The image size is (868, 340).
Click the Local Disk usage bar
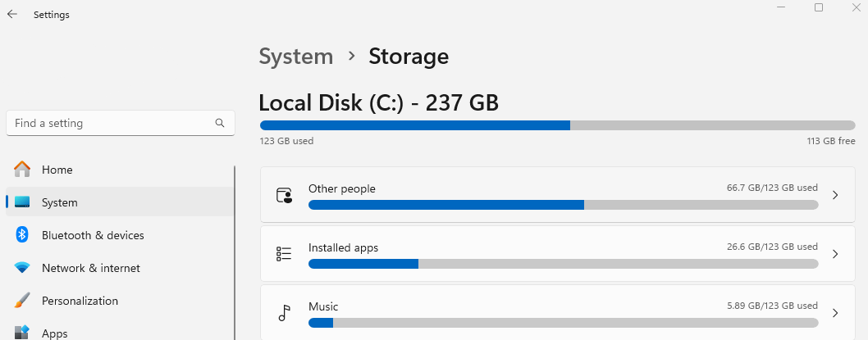(x=557, y=125)
